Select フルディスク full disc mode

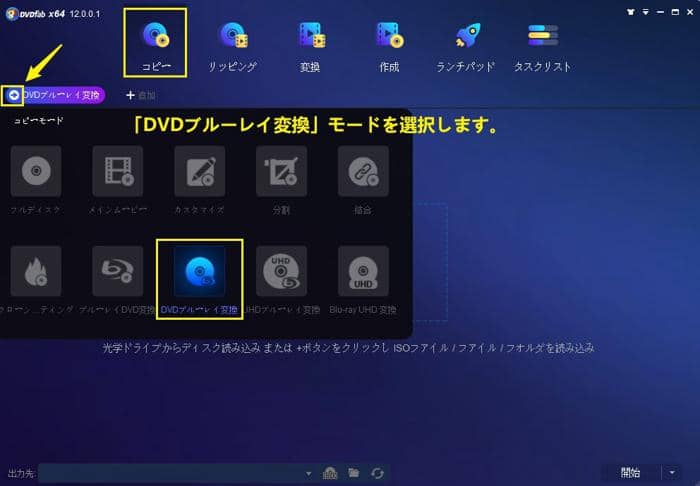(x=36, y=171)
